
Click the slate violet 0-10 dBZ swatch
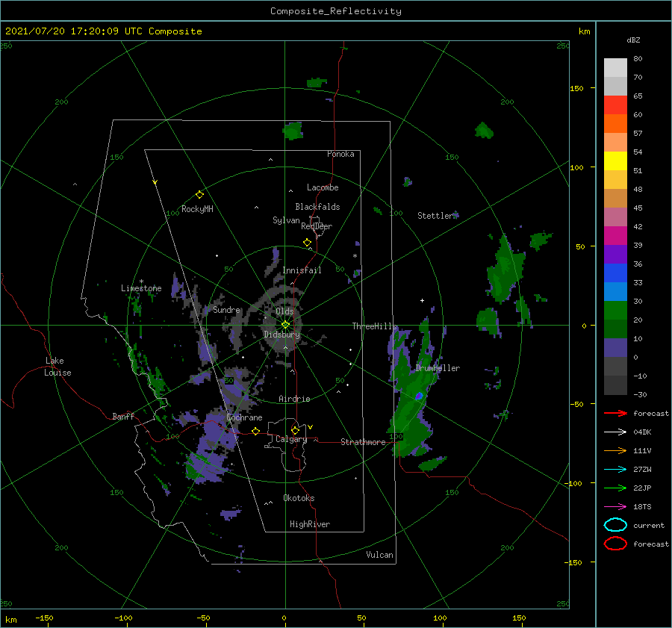[x=615, y=348]
